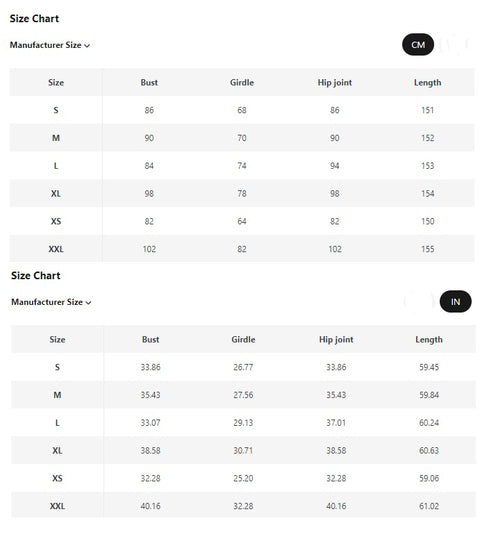Click size XS cell in inches table

57,478
